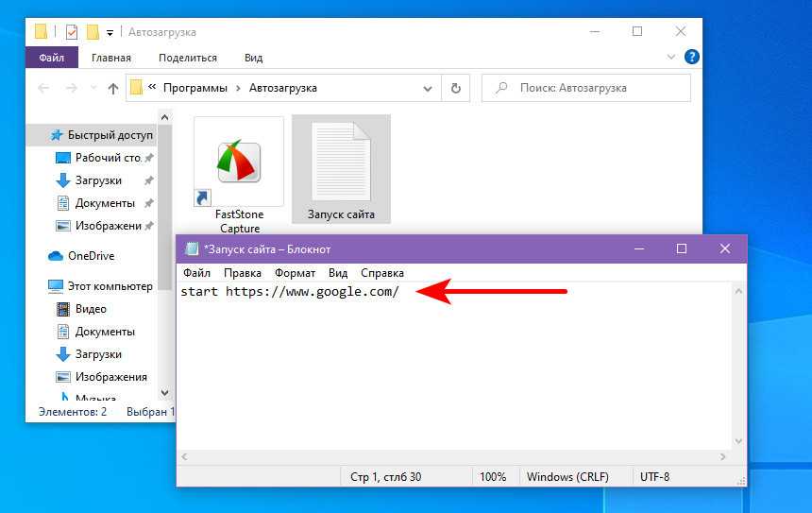Click the OneDrive cloud icon in sidebar
This screenshot has width=812, height=513.
coord(56,256)
